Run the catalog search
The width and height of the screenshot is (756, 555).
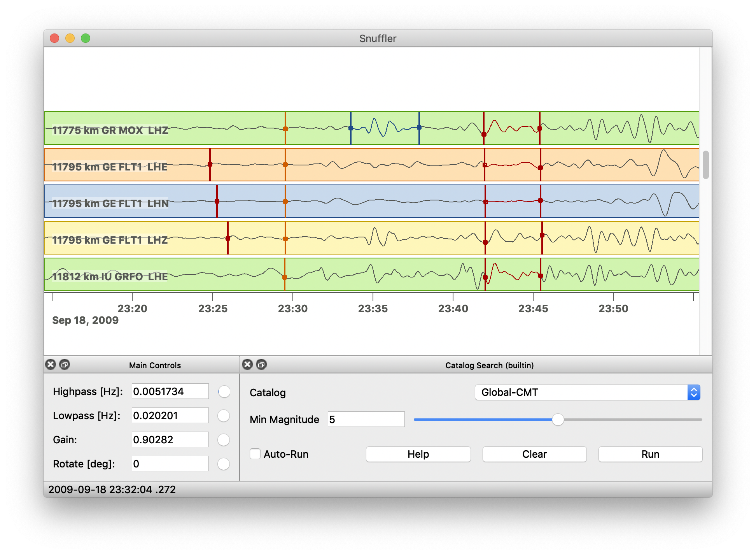pyautogui.click(x=650, y=454)
